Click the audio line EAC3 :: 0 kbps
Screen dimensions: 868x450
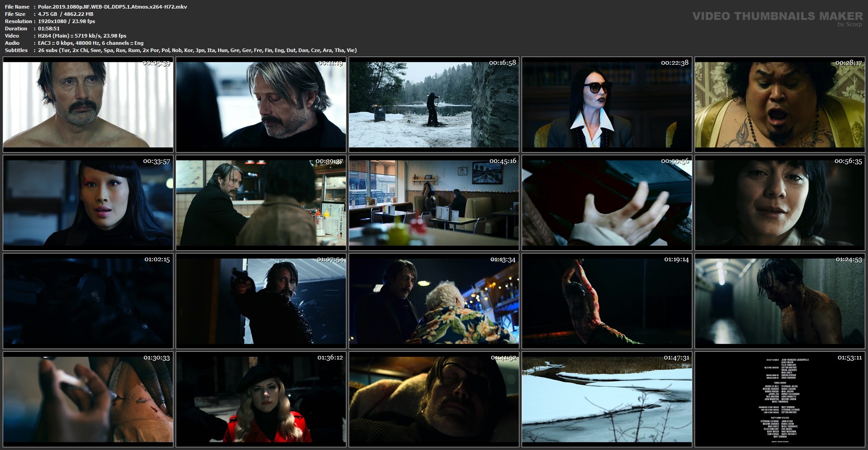(91, 43)
